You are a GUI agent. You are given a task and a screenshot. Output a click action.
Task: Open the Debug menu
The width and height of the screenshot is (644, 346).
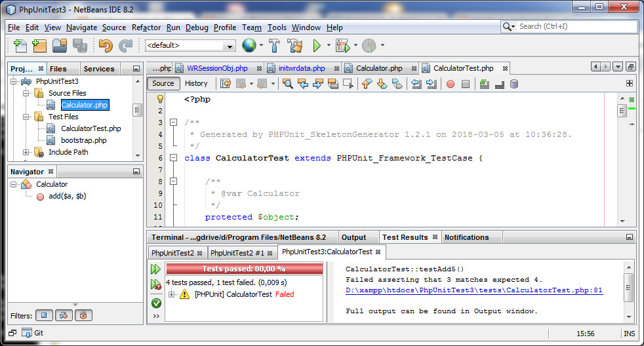pyautogui.click(x=197, y=28)
